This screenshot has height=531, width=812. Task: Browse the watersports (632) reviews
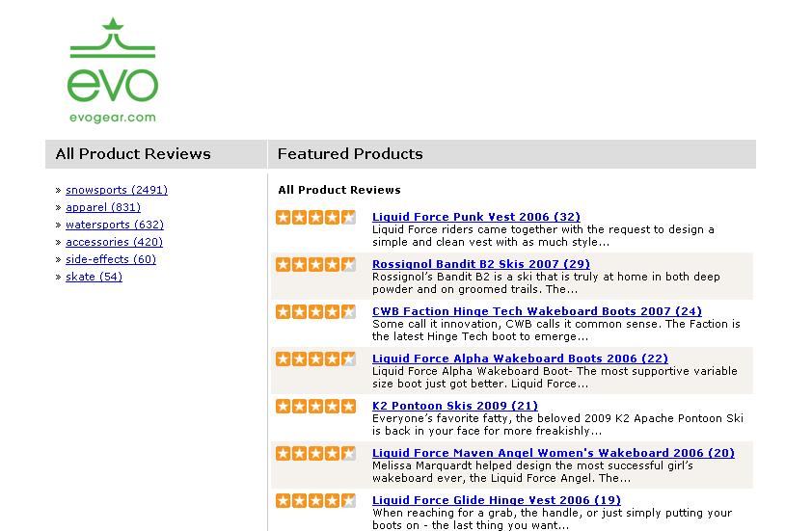[x=115, y=225]
